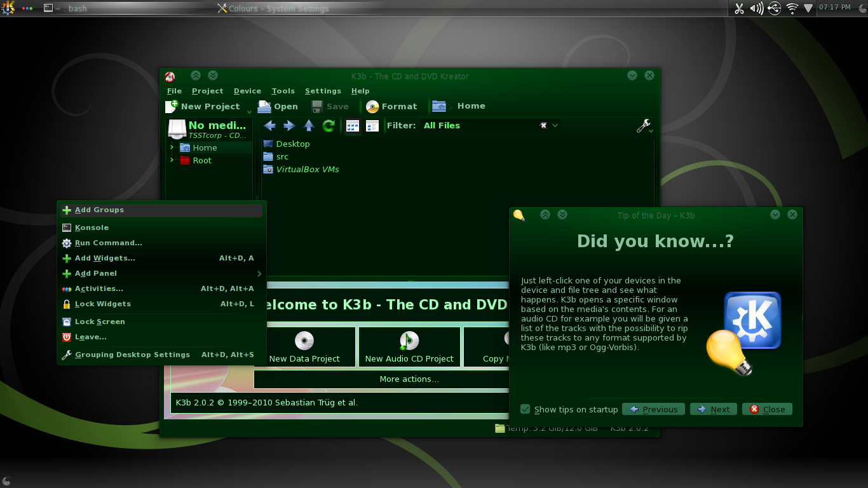Select the No medium TSSTcorp drive entry
Image resolution: width=868 pixels, height=488 pixels.
coord(209,129)
